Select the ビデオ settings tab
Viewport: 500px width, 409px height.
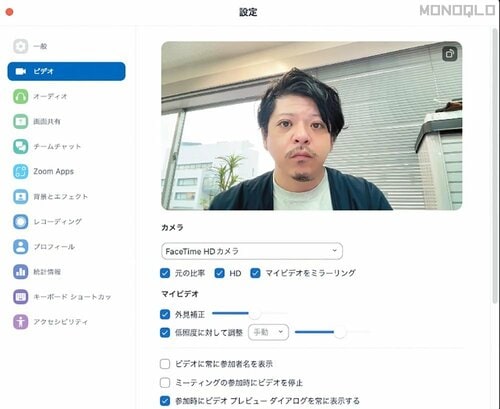click(66, 71)
